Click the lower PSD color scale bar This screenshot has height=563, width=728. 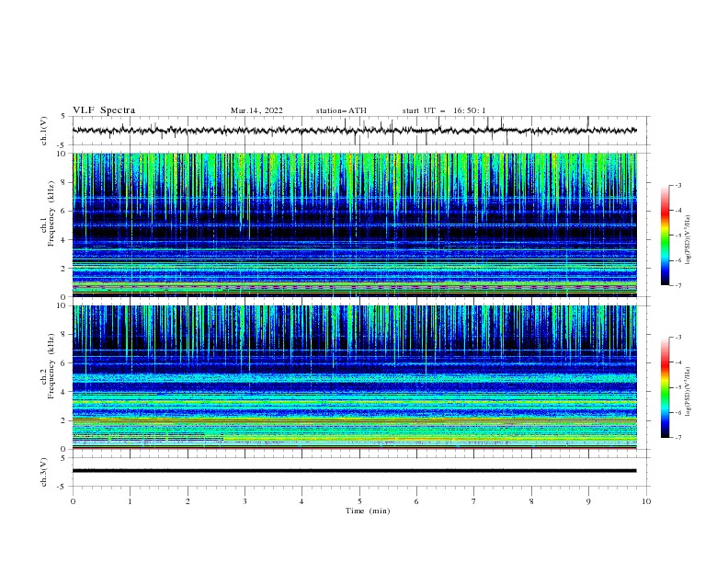point(665,387)
